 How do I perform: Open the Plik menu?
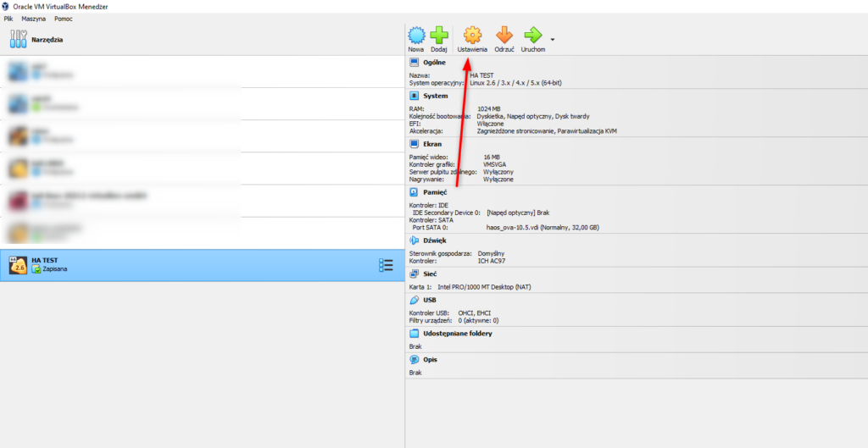pos(8,18)
